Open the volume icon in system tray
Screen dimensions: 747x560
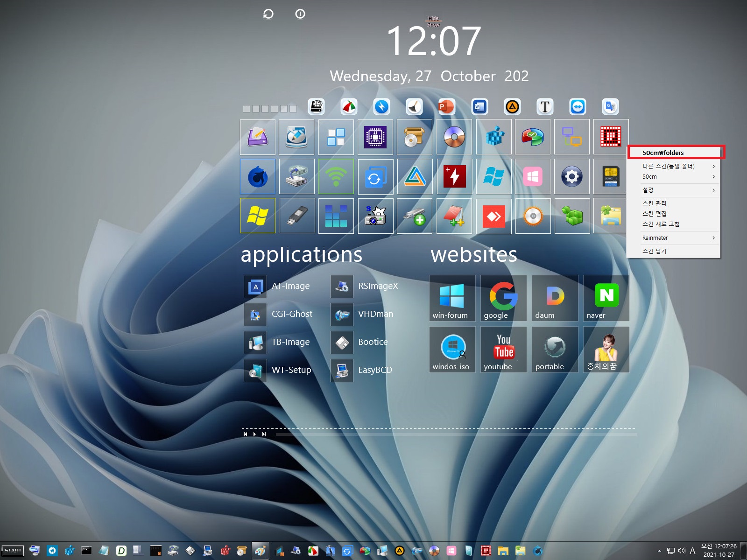pos(682,551)
